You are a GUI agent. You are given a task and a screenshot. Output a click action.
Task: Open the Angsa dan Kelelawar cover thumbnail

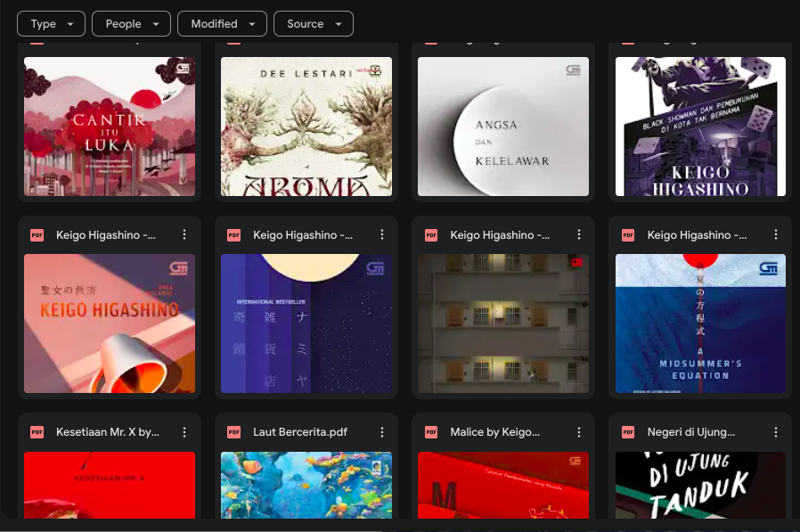[x=503, y=127]
